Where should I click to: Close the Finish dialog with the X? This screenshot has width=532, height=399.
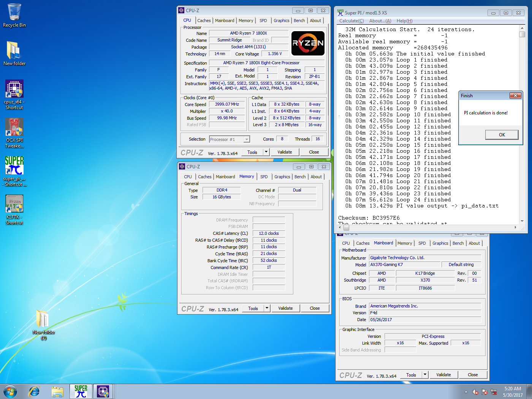(x=515, y=96)
